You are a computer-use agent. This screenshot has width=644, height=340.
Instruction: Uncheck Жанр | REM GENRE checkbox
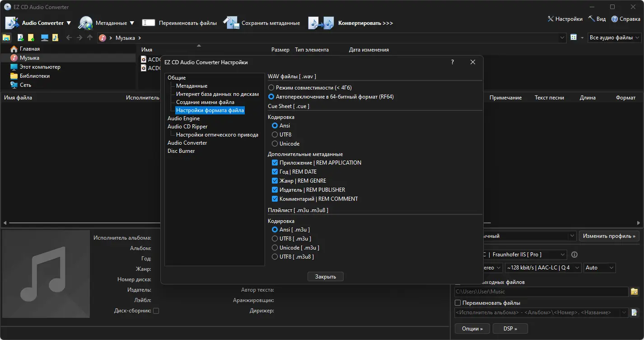tap(275, 181)
